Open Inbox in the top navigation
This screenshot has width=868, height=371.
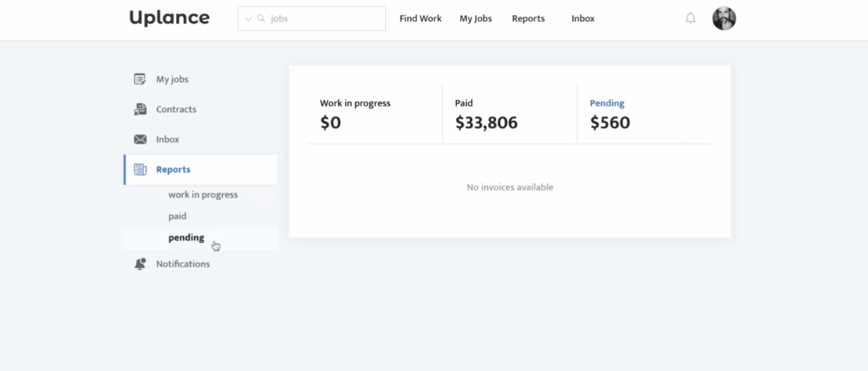(582, 18)
